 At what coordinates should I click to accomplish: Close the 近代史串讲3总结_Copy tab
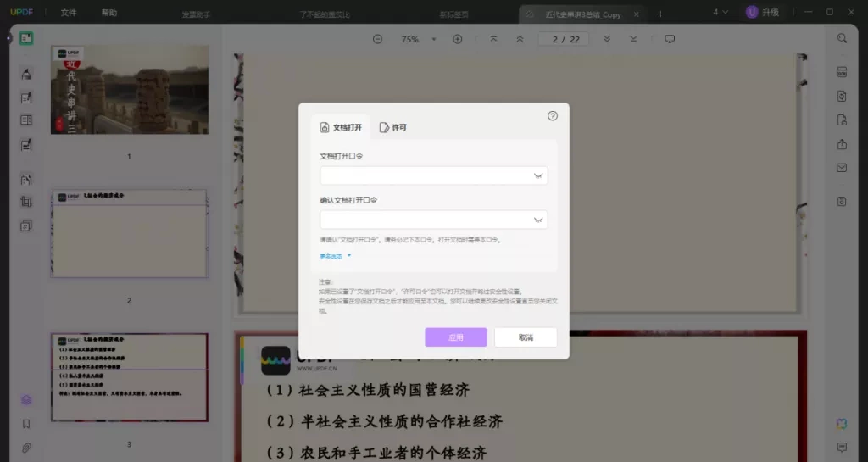pyautogui.click(x=636, y=14)
